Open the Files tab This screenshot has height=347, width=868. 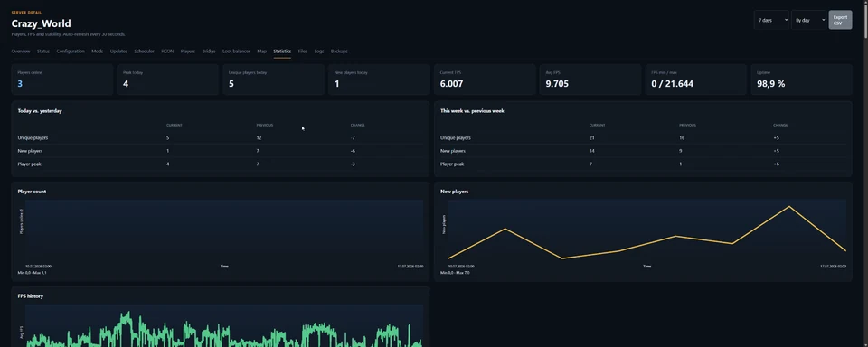(x=302, y=51)
